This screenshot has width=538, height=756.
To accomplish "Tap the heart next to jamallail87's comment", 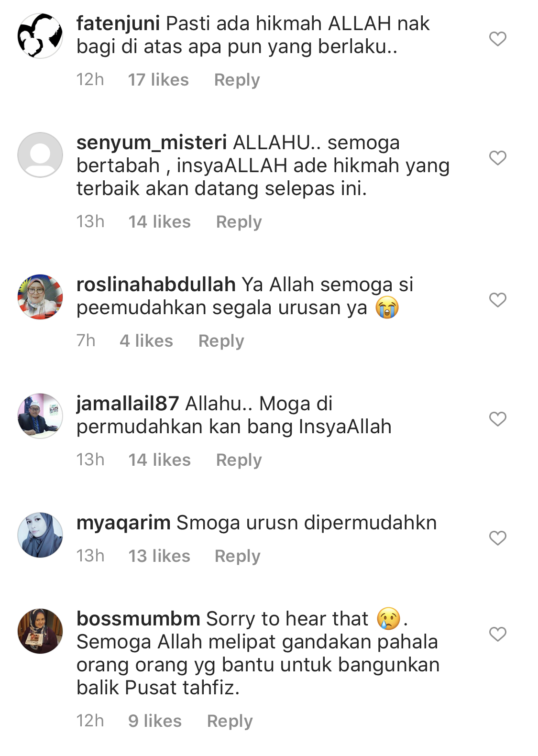I will point(497,419).
